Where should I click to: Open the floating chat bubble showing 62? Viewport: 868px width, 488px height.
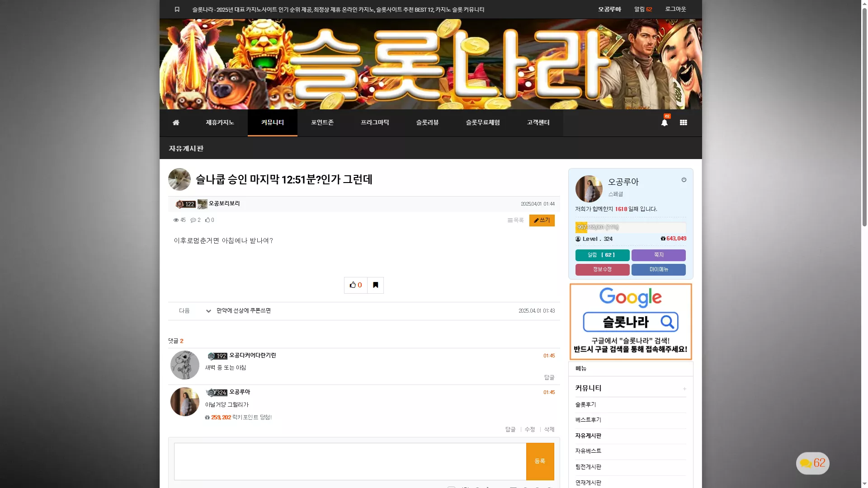click(813, 463)
